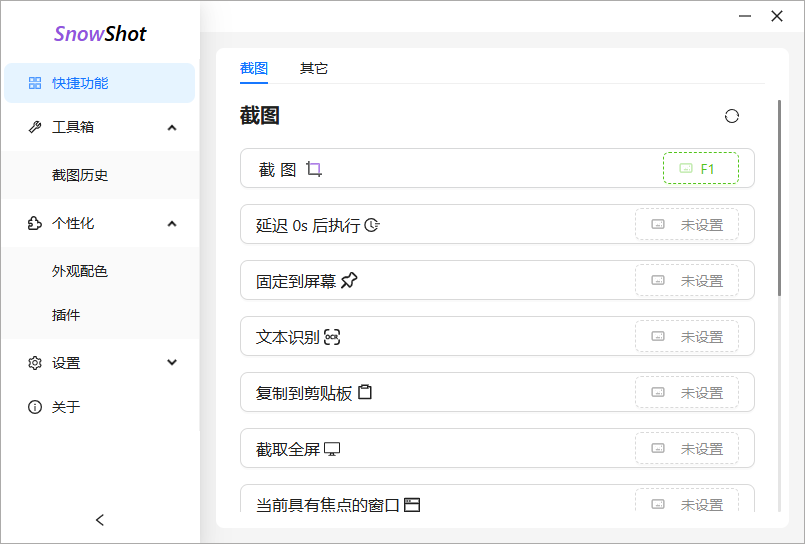Expand the 设置 menu section
The image size is (805, 544).
172,363
